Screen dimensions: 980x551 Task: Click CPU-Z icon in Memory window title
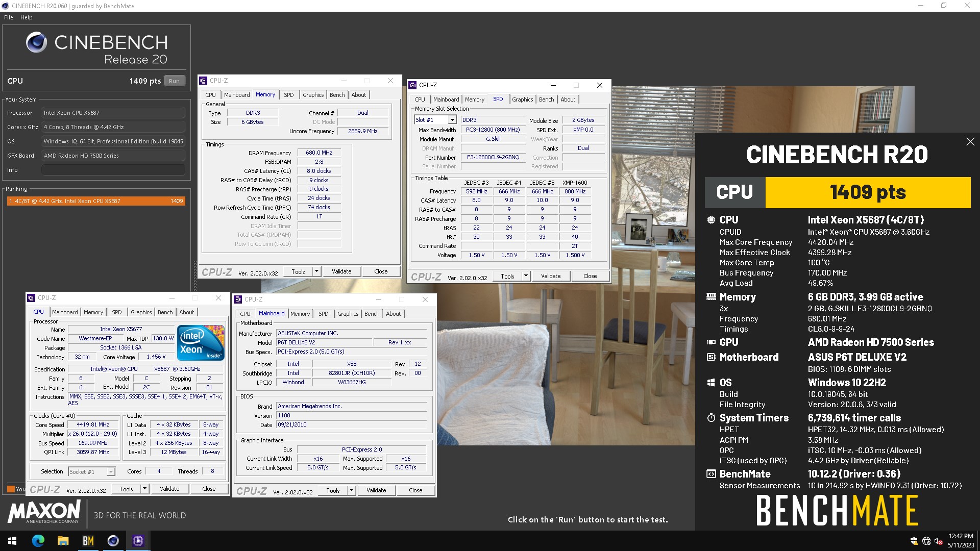[x=203, y=81]
